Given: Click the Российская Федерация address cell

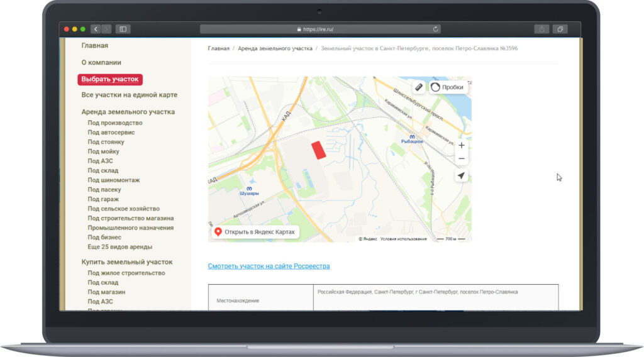Looking at the screenshot, I should 436,298.
